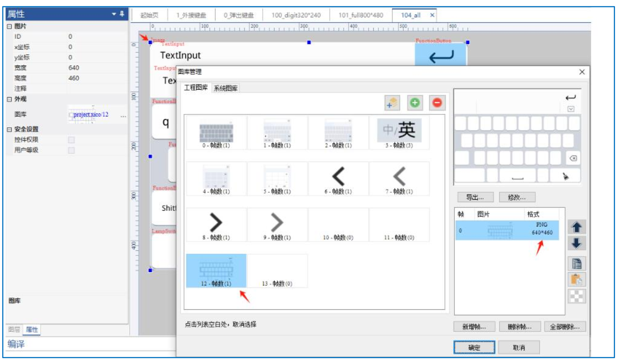Toggle the 用户等级 checkbox
Image resolution: width=617 pixels, height=364 pixels.
click(x=71, y=151)
